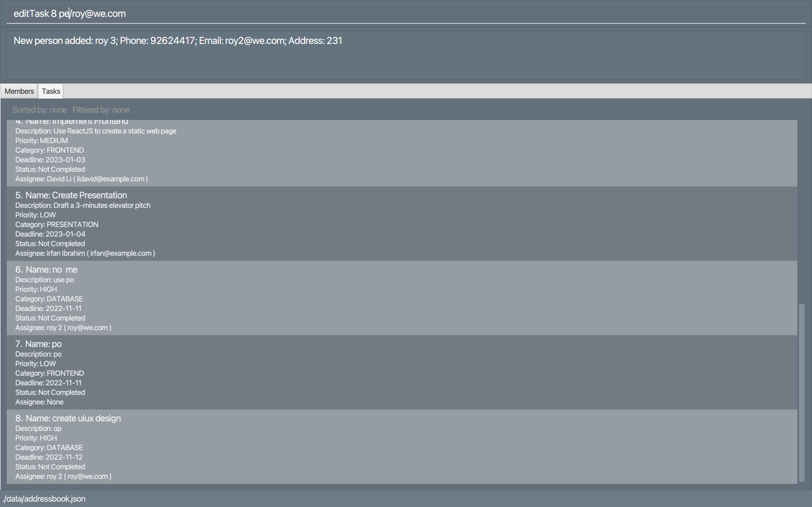This screenshot has width=812, height=507.
Task: Switch to the Members tab
Action: click(x=19, y=91)
